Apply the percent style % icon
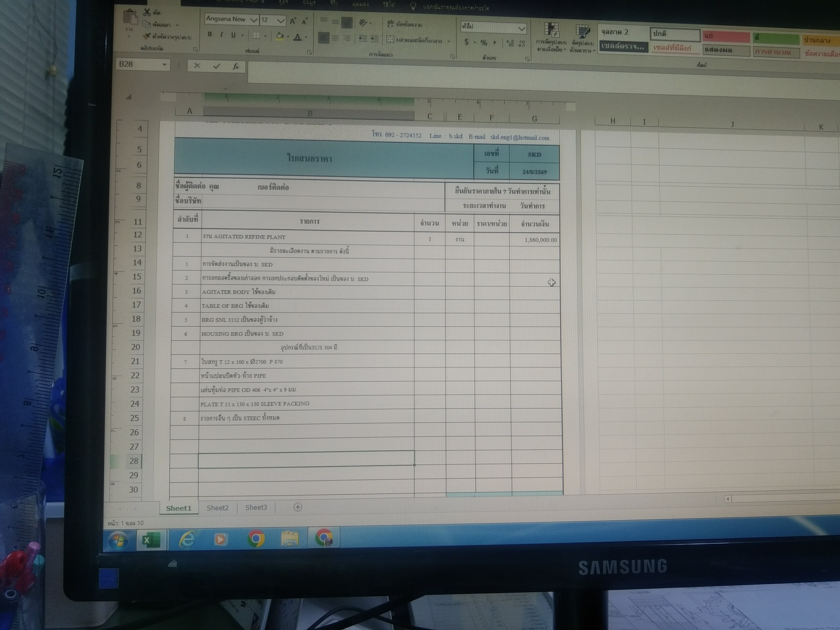 coord(483,43)
